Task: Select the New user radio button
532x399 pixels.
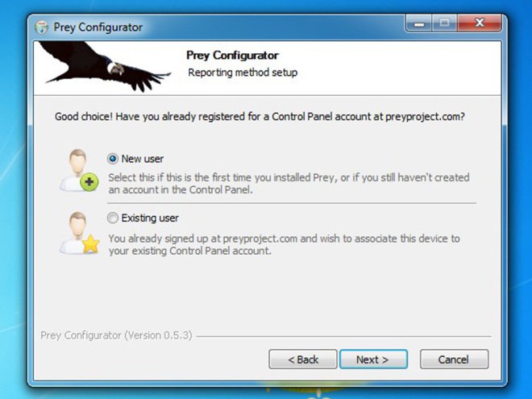Action: coord(113,159)
